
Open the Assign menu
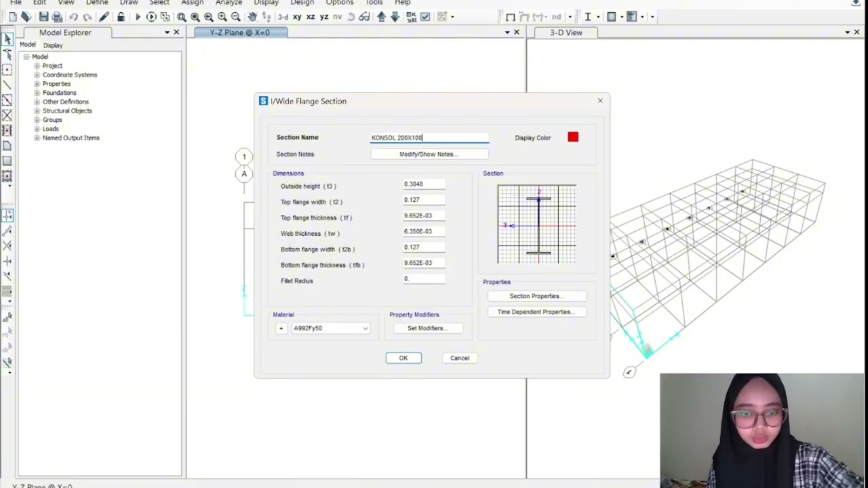[x=192, y=3]
